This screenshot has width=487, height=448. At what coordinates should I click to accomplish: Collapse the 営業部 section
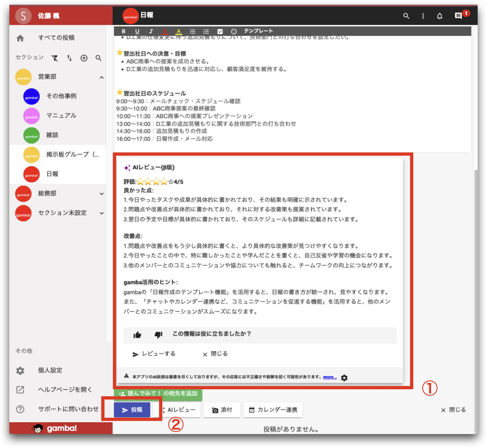point(102,77)
